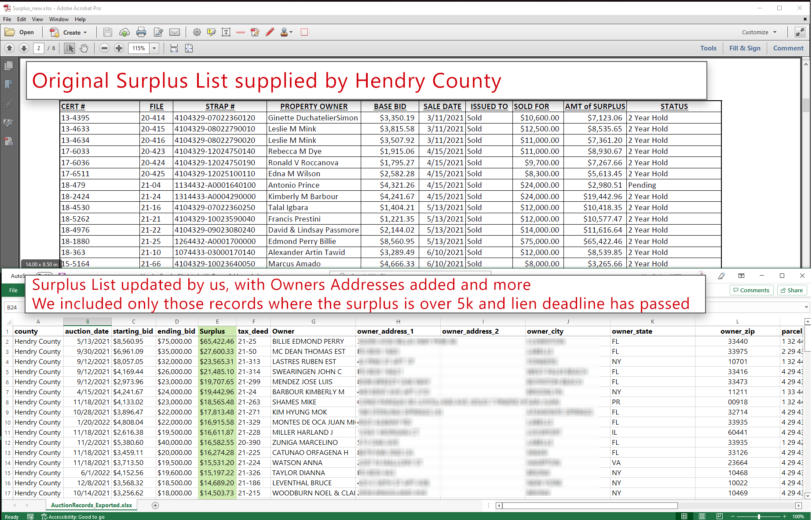This screenshot has width=812, height=520.
Task: Select the Hand pan tool
Action: tap(84, 48)
